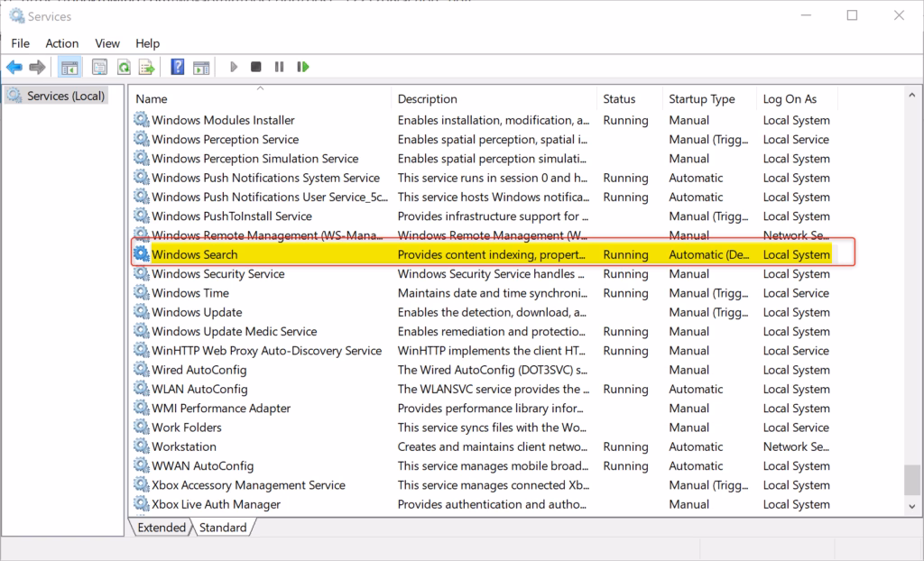Open the View menu
Image resolution: width=924 pixels, height=561 pixels.
click(107, 43)
